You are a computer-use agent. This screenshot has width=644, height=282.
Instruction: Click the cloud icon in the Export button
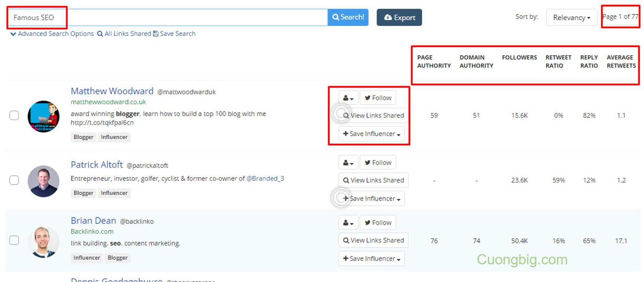click(388, 17)
